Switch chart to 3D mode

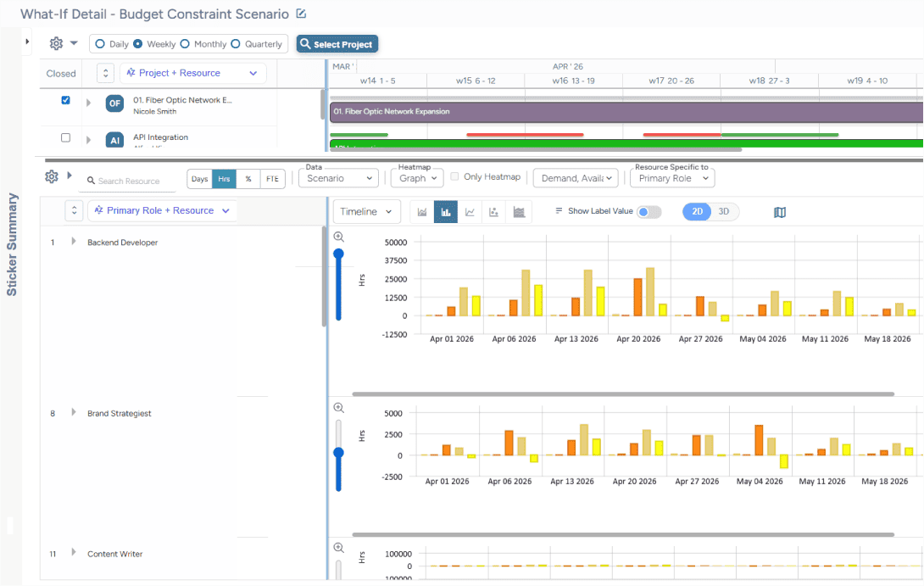[724, 212]
